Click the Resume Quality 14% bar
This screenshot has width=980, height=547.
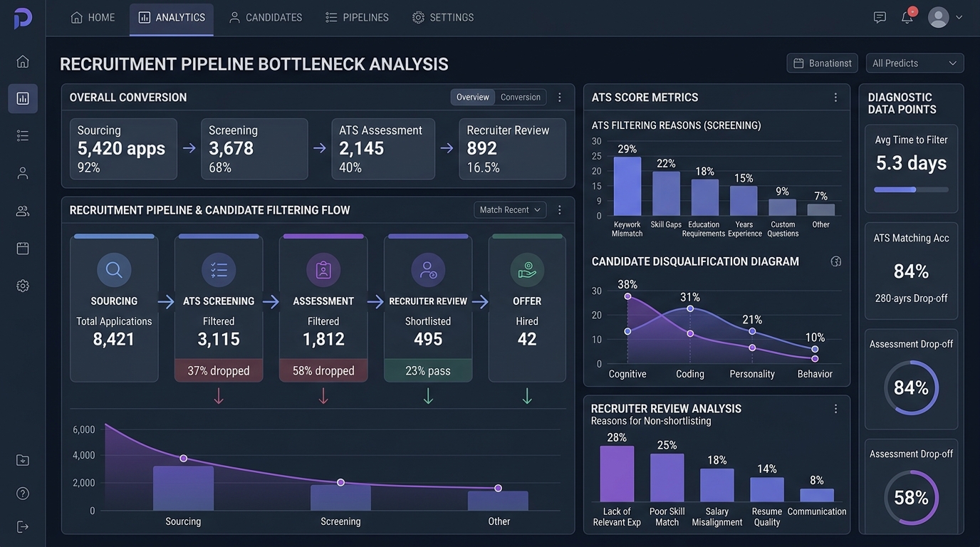pyautogui.click(x=767, y=489)
